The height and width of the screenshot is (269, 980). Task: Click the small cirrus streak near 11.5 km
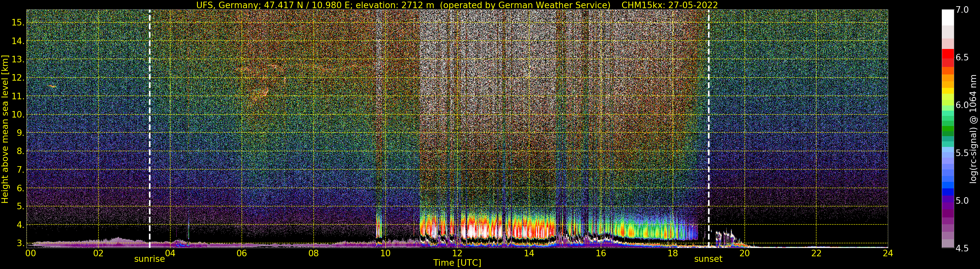point(53,87)
